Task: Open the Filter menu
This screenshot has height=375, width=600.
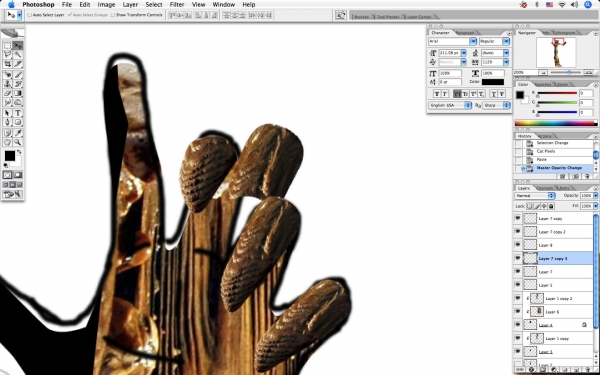Action: pos(177,5)
